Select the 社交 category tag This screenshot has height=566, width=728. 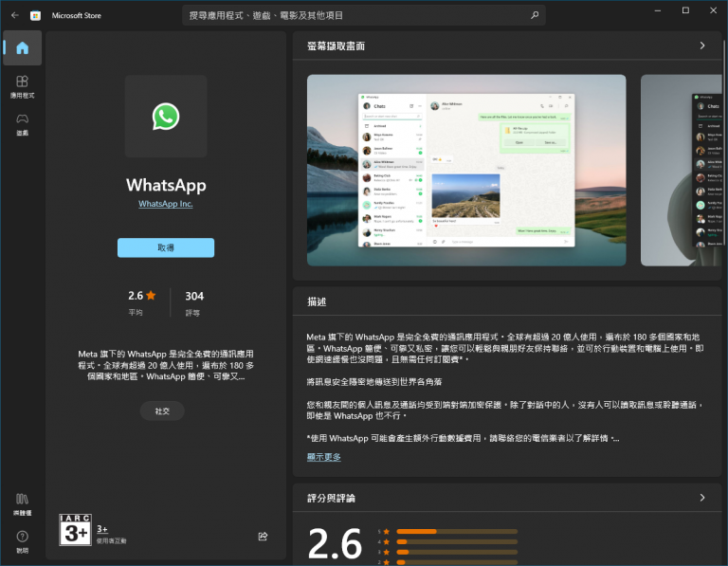(x=162, y=411)
